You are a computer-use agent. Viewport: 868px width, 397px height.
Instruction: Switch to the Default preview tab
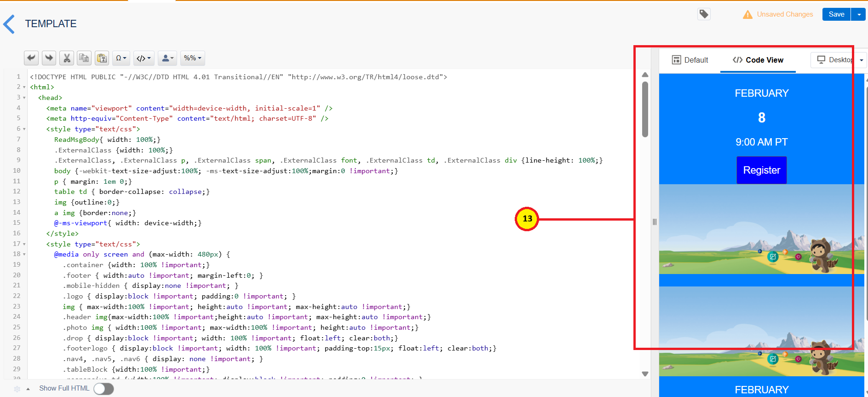690,60
